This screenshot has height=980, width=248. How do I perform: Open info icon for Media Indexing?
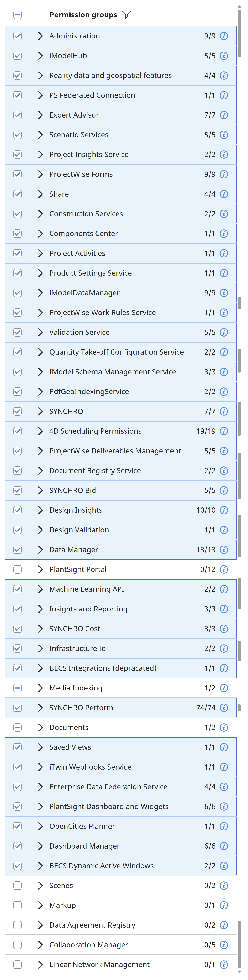point(224,688)
